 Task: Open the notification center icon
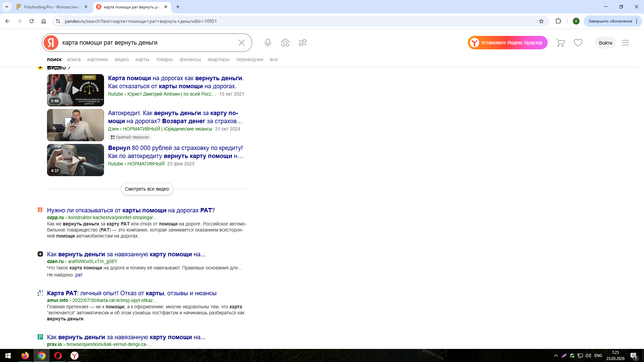pyautogui.click(x=634, y=356)
